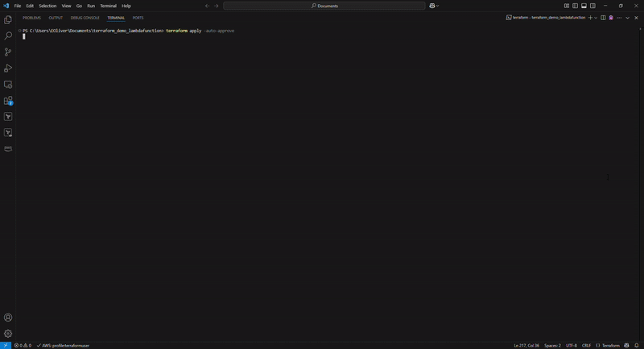
Task: Click the AWS profile:terraformuser status item
Action: 63,345
